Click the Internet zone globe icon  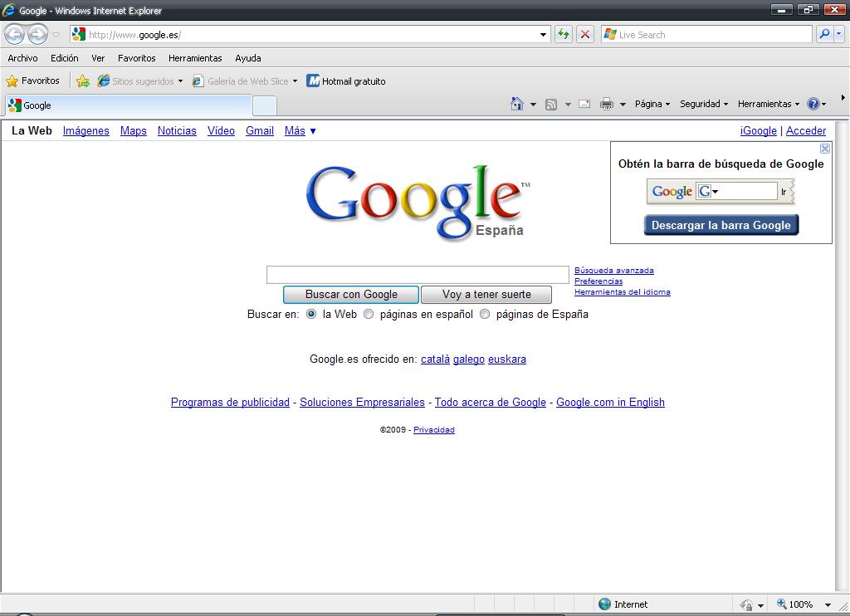tap(604, 604)
